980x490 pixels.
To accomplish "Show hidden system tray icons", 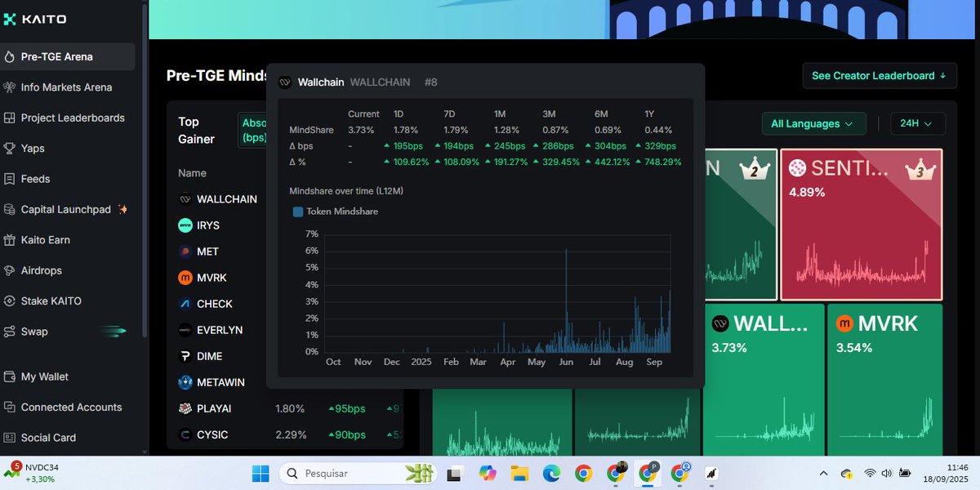I will click(x=823, y=473).
